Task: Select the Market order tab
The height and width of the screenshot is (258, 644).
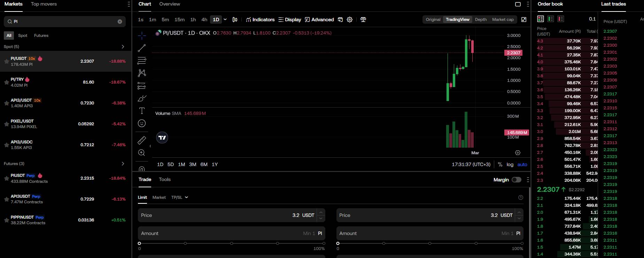Action: pyautogui.click(x=159, y=197)
